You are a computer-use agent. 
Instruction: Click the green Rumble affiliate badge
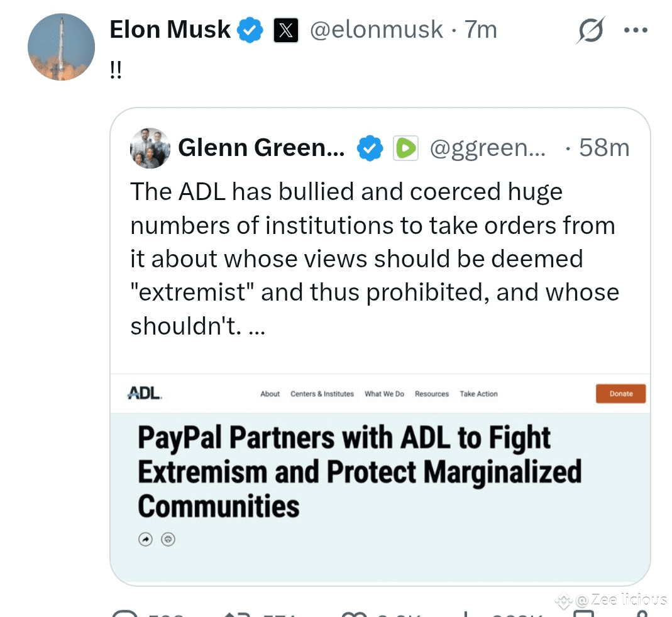405,148
